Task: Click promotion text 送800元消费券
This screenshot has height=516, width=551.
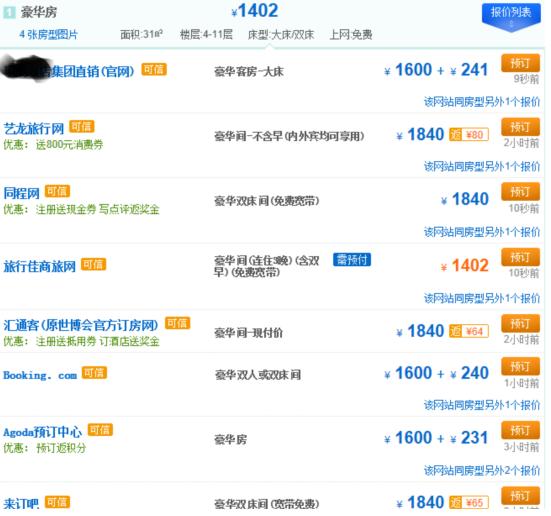Action: pos(69,144)
